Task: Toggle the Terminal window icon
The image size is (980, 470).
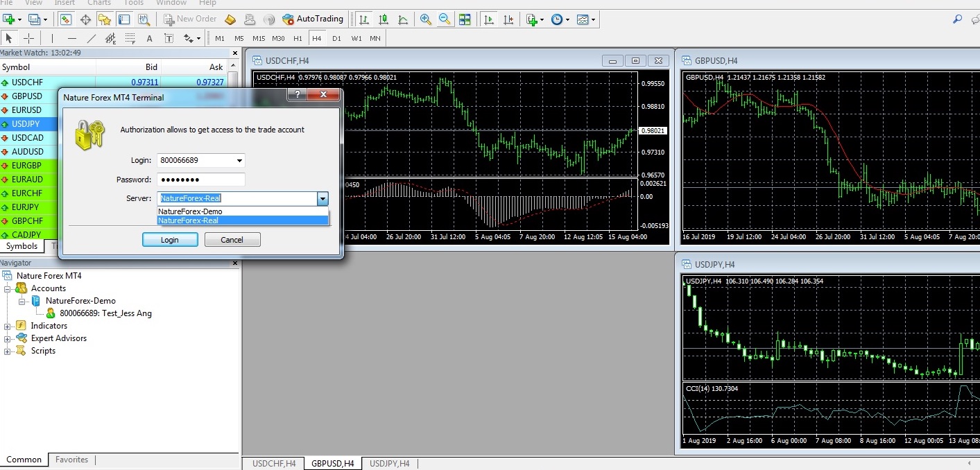Action: click(x=125, y=19)
